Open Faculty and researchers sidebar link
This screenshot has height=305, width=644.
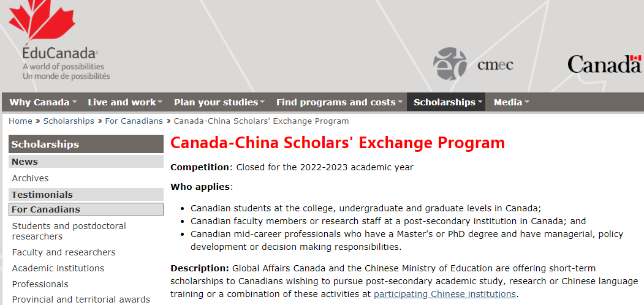[x=64, y=252]
